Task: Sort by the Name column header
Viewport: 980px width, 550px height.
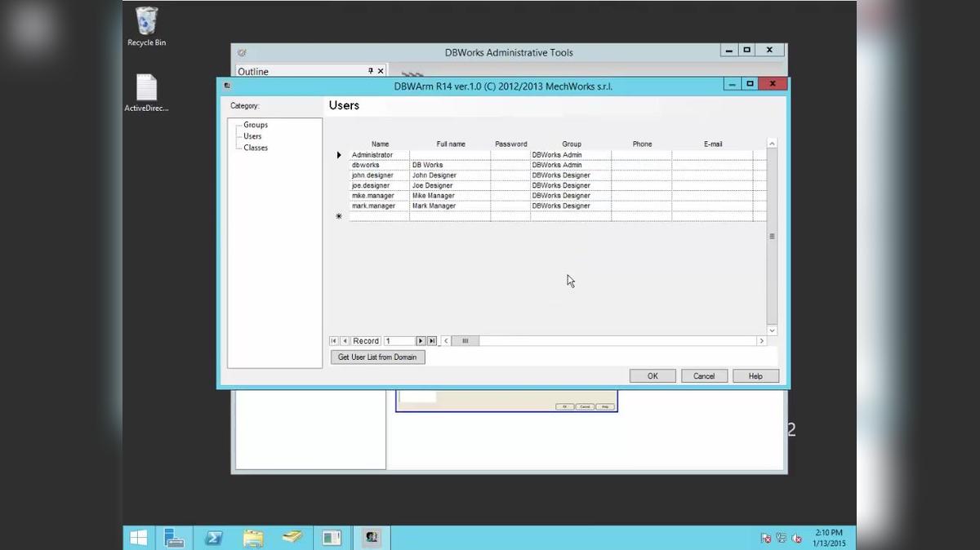Action: point(381,144)
